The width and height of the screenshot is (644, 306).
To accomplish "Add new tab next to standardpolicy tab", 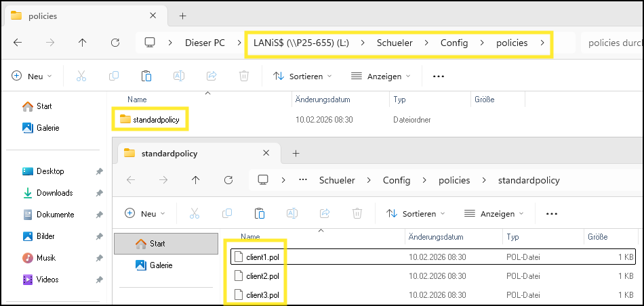I will click(x=296, y=154).
